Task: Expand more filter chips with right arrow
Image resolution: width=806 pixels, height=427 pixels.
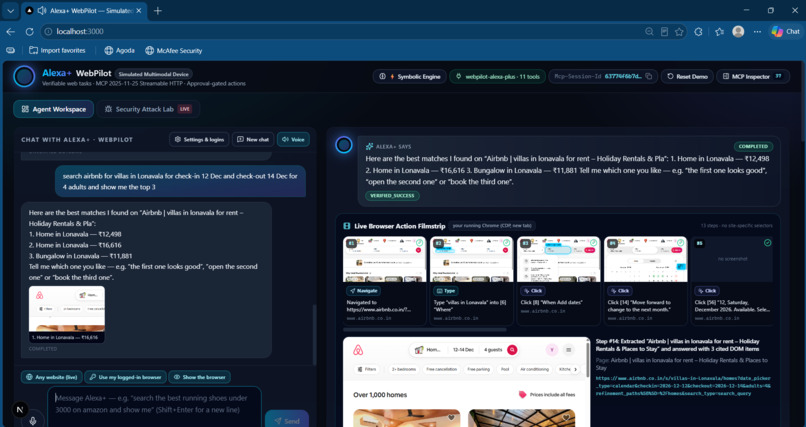Action: 575,369
